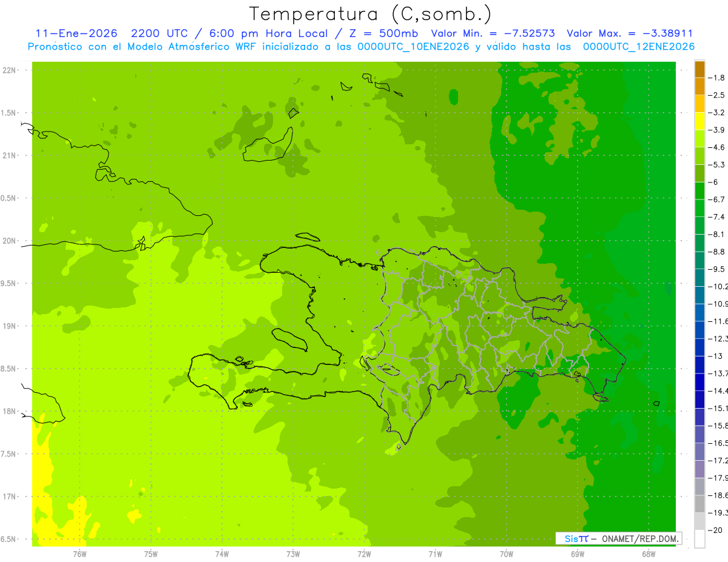728x562 pixels.
Task: Click the '-2.5' colorbar label
Action: click(x=716, y=95)
